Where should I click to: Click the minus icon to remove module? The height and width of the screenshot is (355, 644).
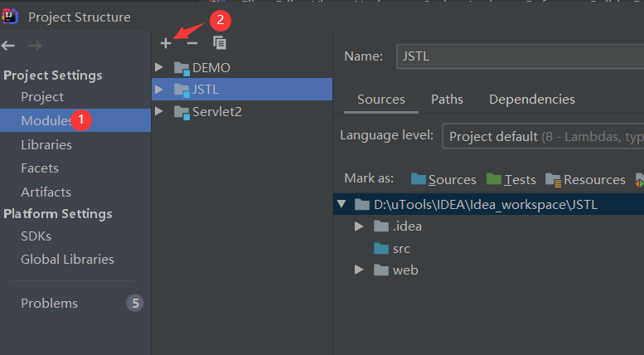[192, 43]
